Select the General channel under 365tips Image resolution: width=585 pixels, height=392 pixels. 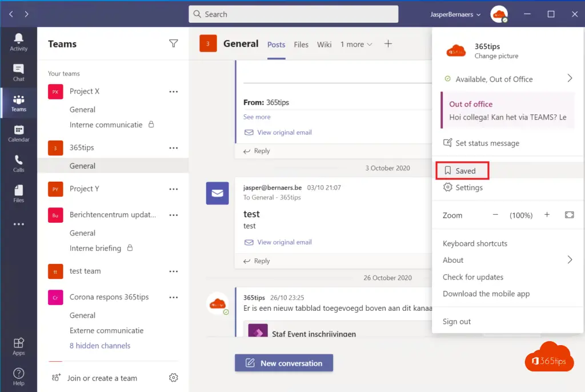pyautogui.click(x=113, y=166)
